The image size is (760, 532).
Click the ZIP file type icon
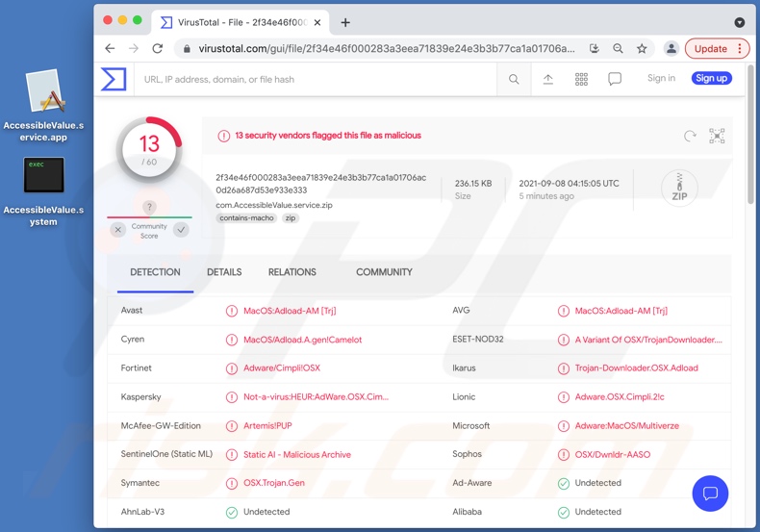(x=679, y=189)
